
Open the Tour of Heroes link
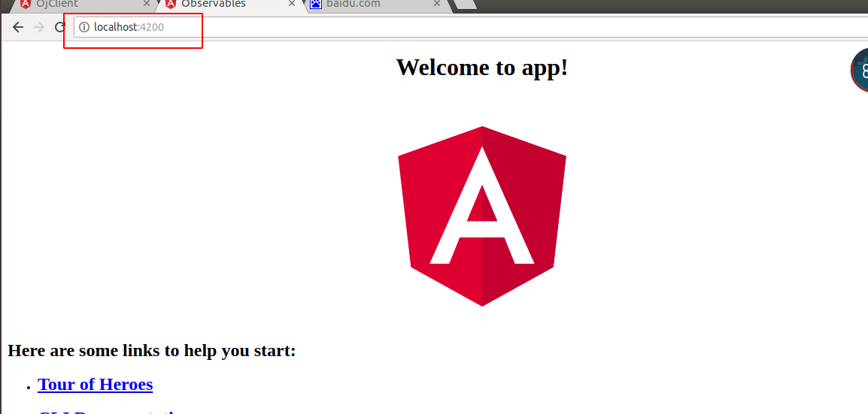[96, 384]
